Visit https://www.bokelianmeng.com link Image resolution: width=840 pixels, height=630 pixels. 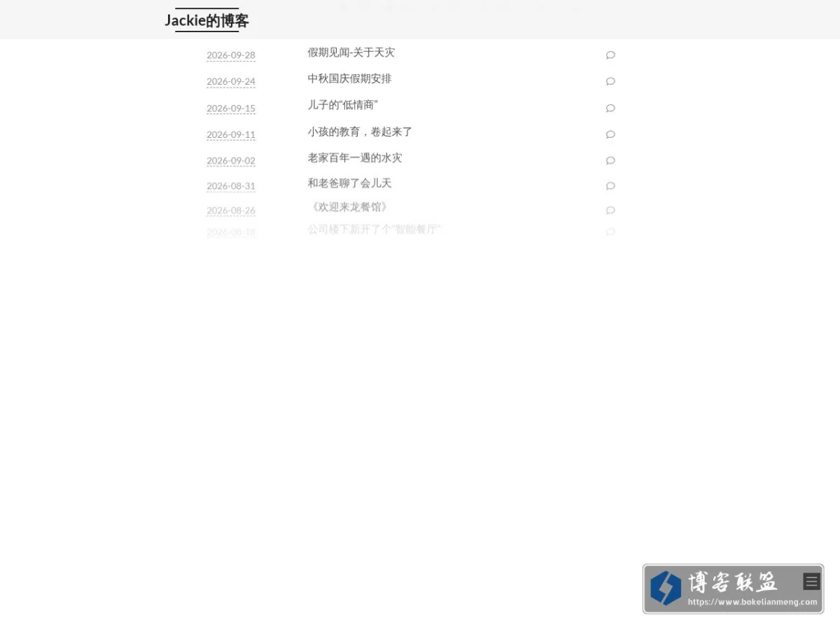click(752, 601)
